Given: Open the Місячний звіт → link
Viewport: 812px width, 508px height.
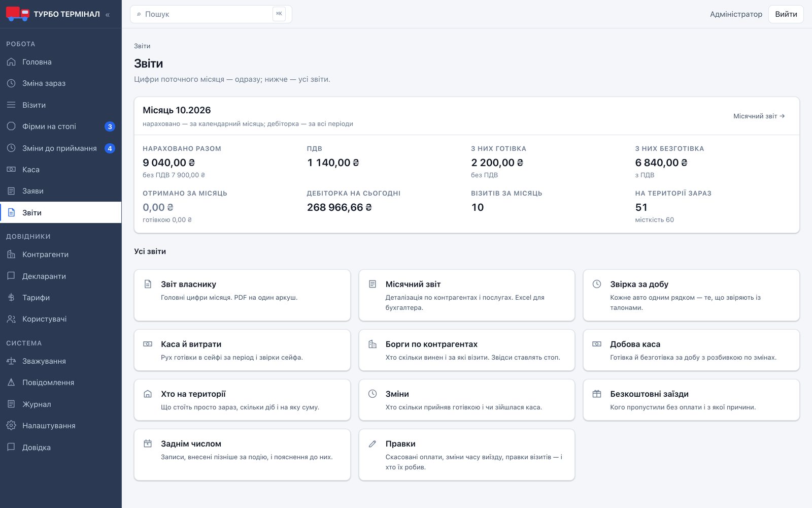Looking at the screenshot, I should [759, 116].
